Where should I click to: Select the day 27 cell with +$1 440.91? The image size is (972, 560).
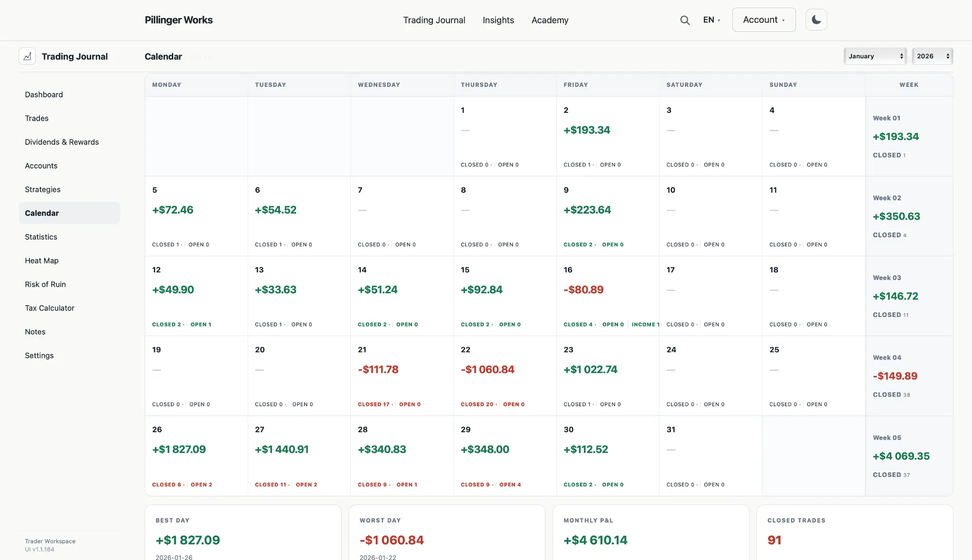coord(299,456)
